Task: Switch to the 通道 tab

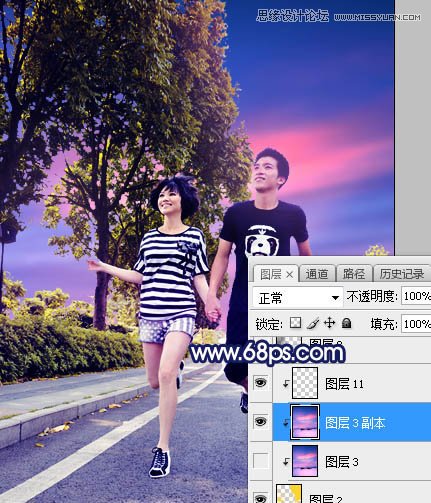Action: (x=317, y=274)
